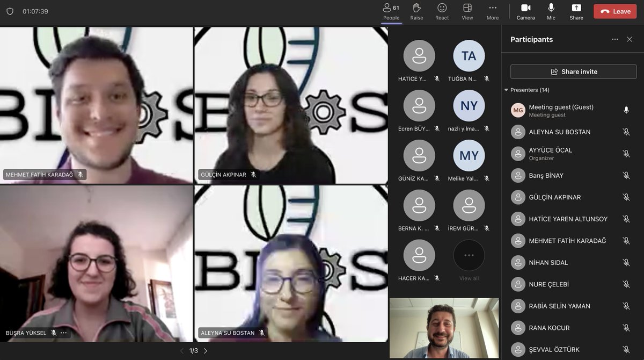Leave the meeting
The width and height of the screenshot is (644, 360).
615,11
